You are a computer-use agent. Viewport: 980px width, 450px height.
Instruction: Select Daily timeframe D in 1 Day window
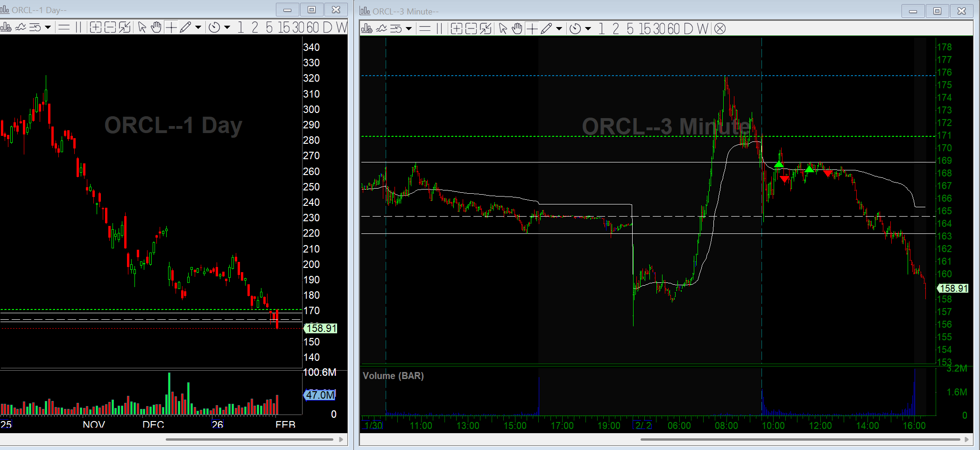(328, 28)
